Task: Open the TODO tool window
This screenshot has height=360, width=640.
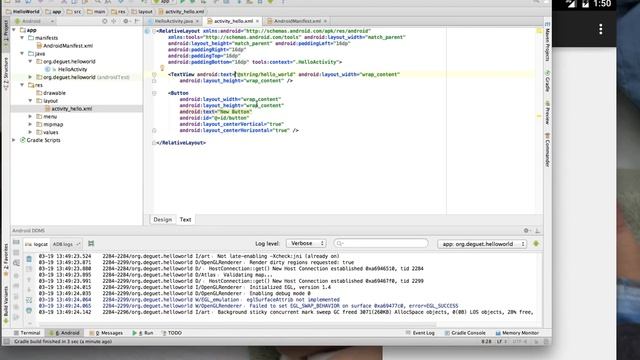Action: point(172,333)
